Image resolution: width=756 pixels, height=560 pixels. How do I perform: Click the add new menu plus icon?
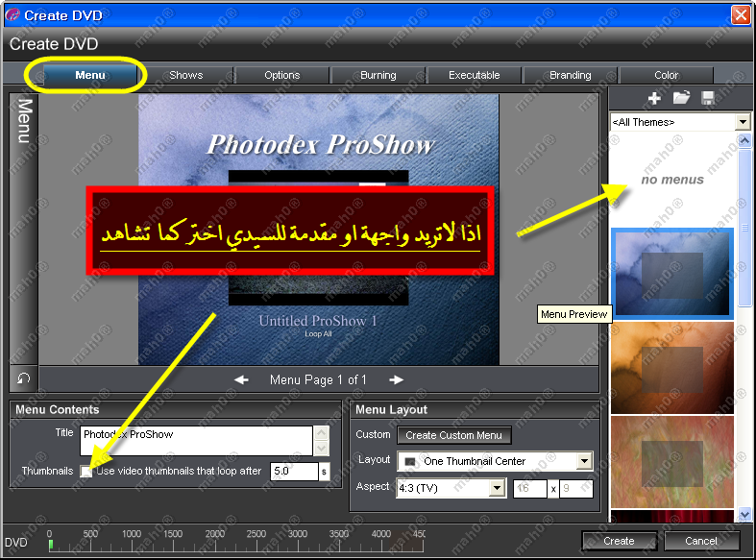point(654,98)
